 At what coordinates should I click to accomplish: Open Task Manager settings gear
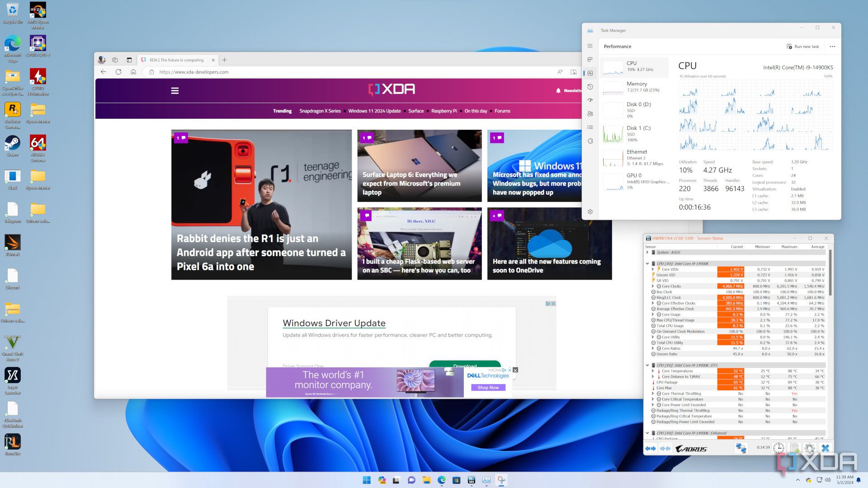[590, 211]
